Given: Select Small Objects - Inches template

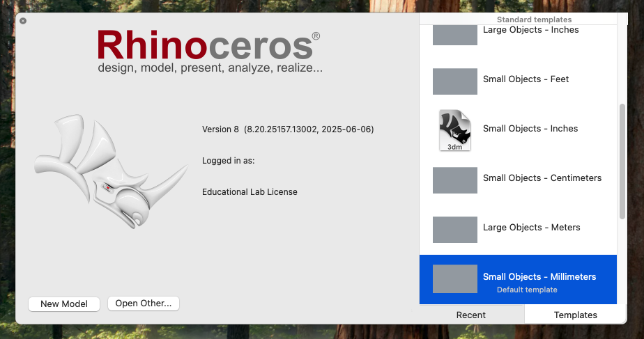Looking at the screenshot, I should (518, 130).
